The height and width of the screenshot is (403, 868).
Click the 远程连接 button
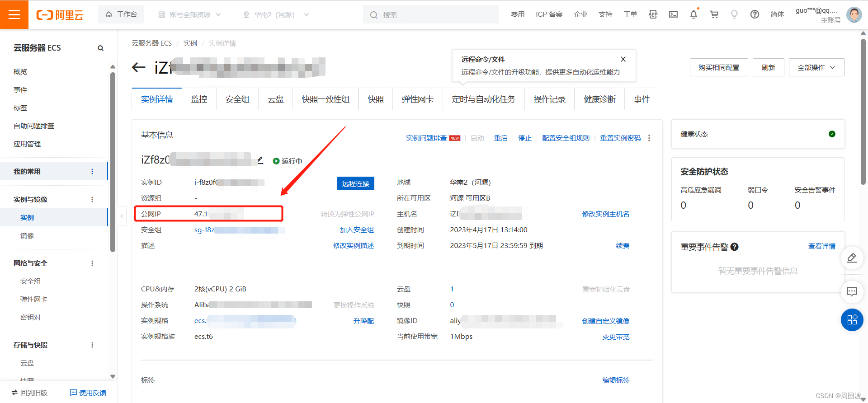(355, 183)
